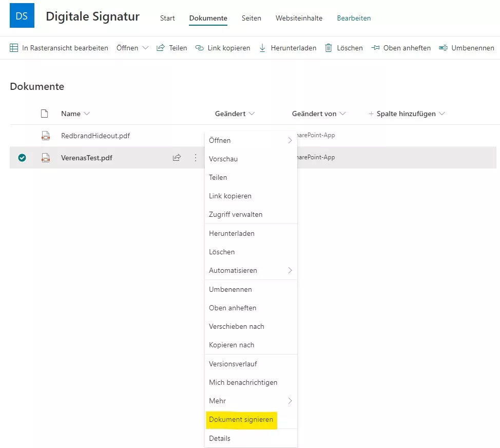This screenshot has width=500, height=448.
Task: Click the Teilen share icon in toolbar
Action: (162, 48)
